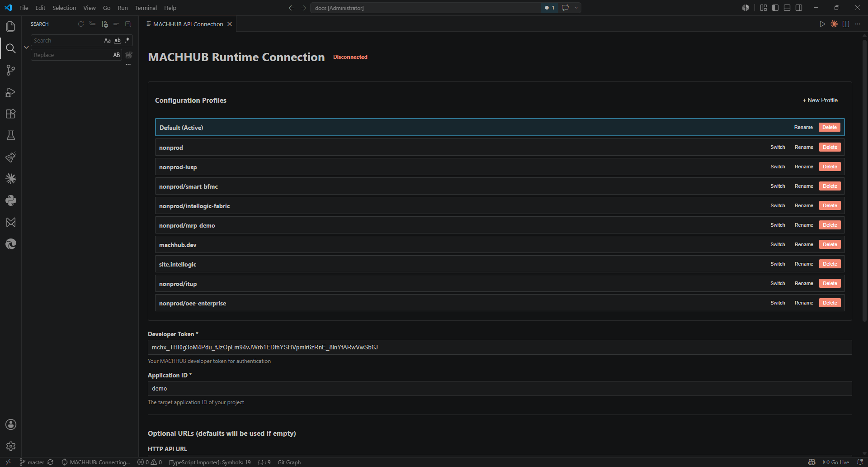Toggle search details ellipsis

(x=128, y=64)
